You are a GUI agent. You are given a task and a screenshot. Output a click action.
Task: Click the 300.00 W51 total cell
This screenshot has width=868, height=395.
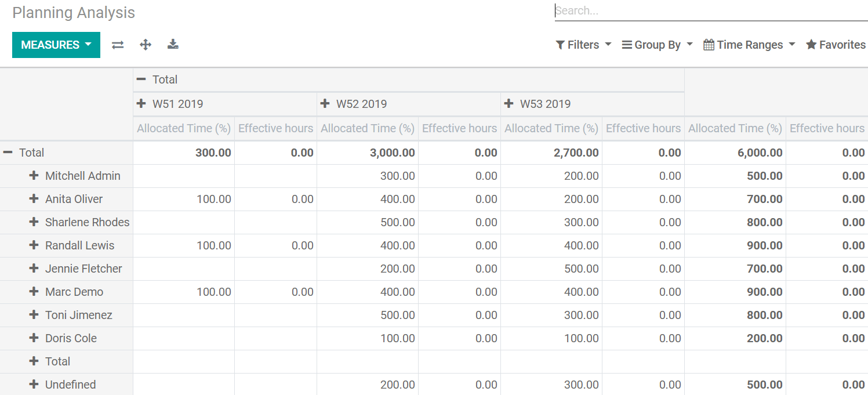tap(184, 153)
